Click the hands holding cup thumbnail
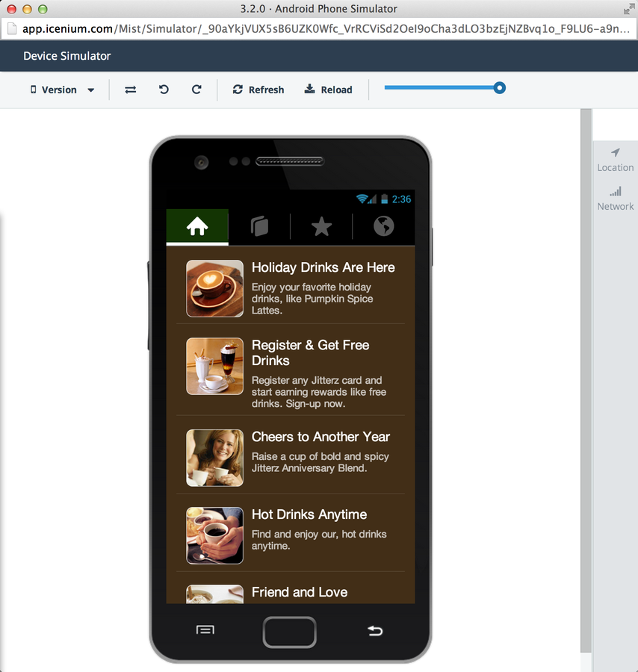Viewport: 638px width, 672px height. [215, 535]
